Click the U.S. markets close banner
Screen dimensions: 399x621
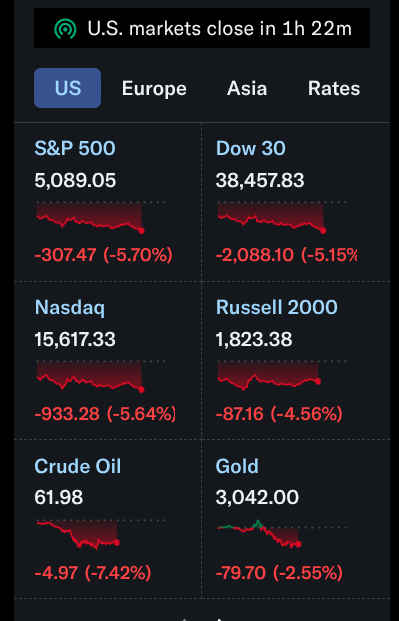(202, 29)
